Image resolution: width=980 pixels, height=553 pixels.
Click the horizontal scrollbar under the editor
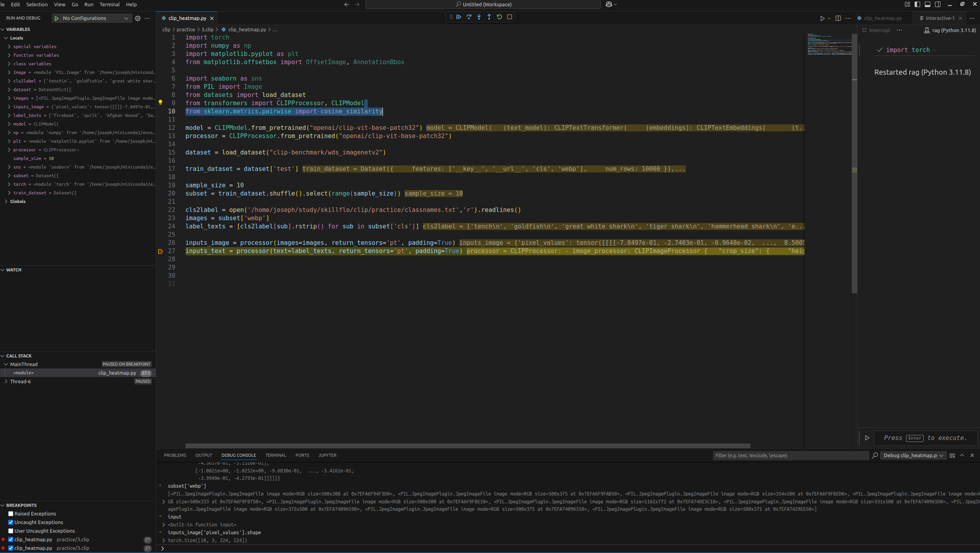click(468, 445)
